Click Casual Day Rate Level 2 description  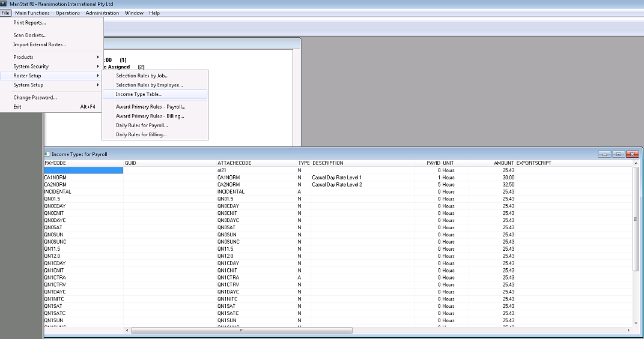point(337,185)
